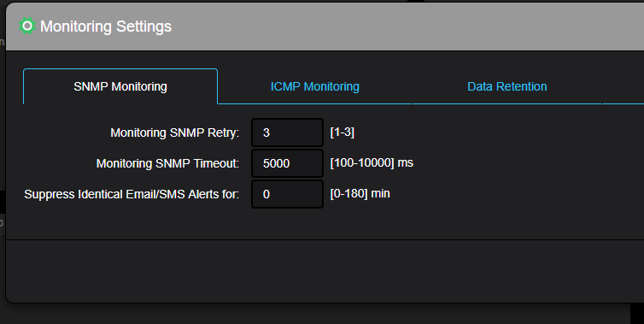
Task: Click the Monitoring SNMP Timeout label
Action: coord(167,163)
